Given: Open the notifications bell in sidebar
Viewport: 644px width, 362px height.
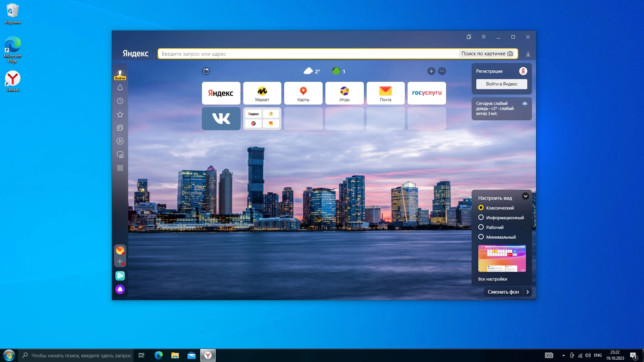Looking at the screenshot, I should [120, 88].
